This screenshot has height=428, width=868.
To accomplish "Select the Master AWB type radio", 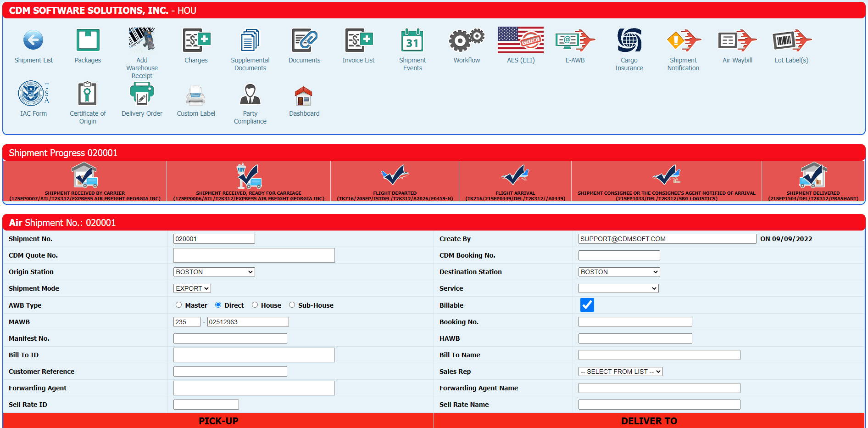I will [178, 305].
